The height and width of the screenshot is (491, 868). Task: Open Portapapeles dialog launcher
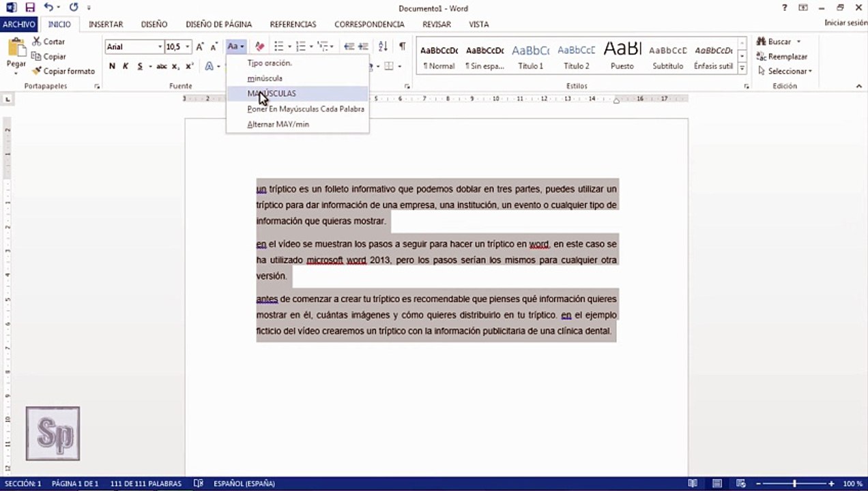point(97,87)
